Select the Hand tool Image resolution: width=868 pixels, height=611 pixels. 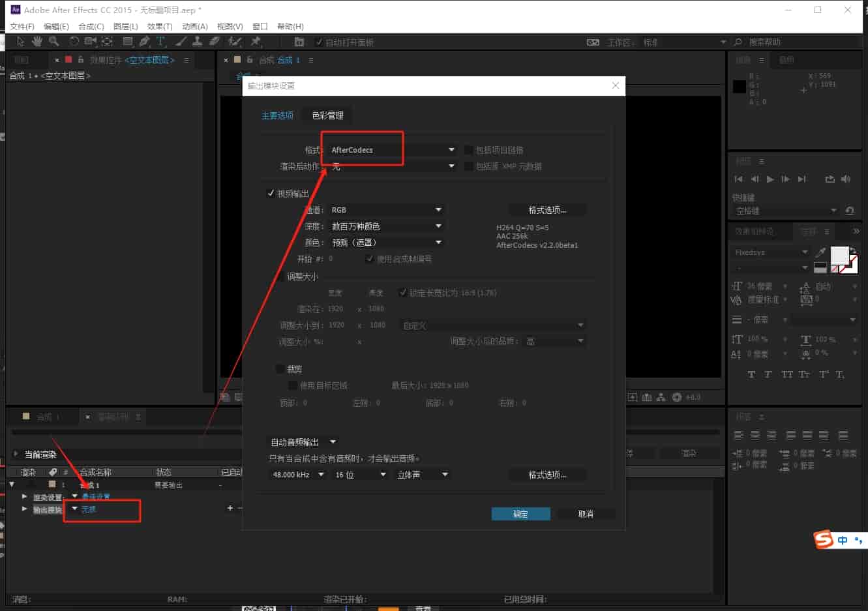pyautogui.click(x=37, y=42)
